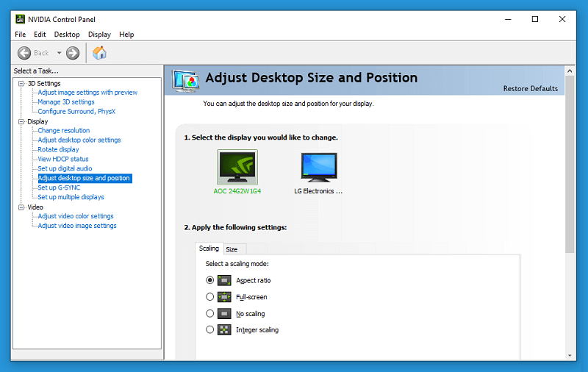
Task: Select the AOC 24G2W1G4 monitor icon
Action: click(x=237, y=167)
